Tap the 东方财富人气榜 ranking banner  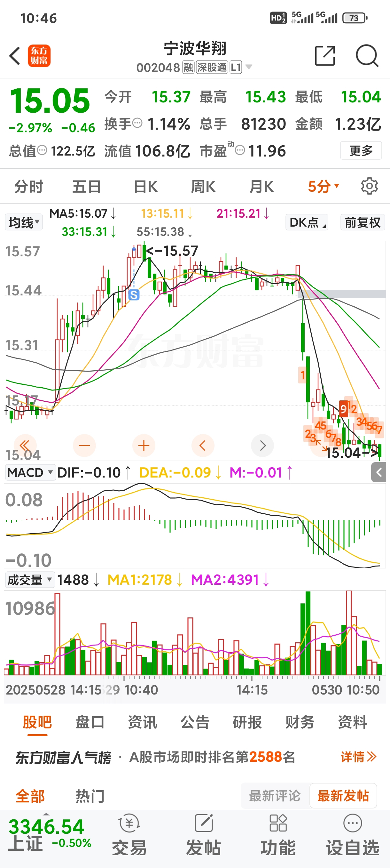pos(195,757)
